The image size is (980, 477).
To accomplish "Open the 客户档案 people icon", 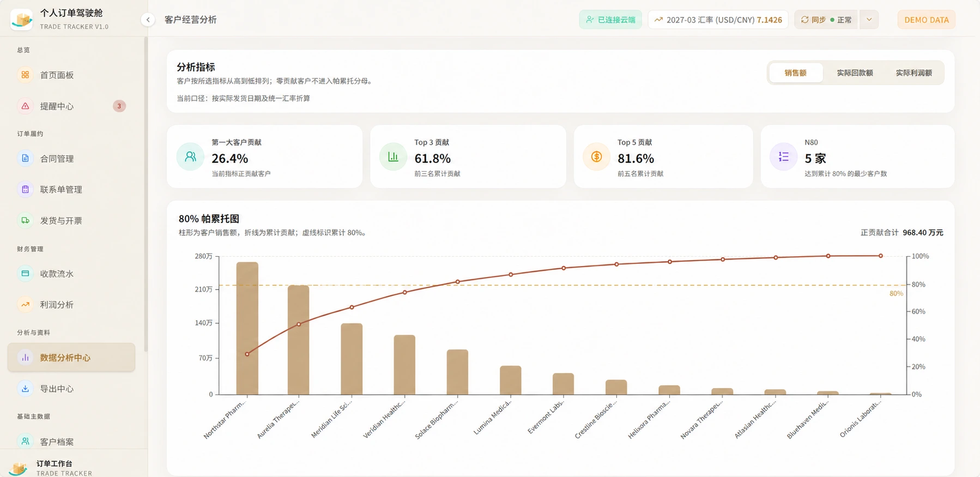I will click(x=25, y=442).
